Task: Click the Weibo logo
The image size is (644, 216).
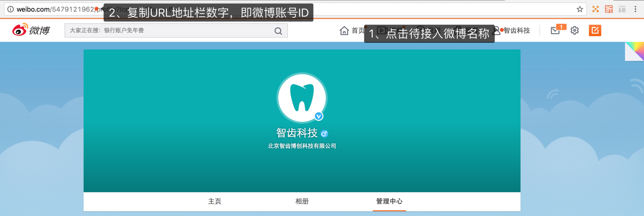Action: point(31,30)
